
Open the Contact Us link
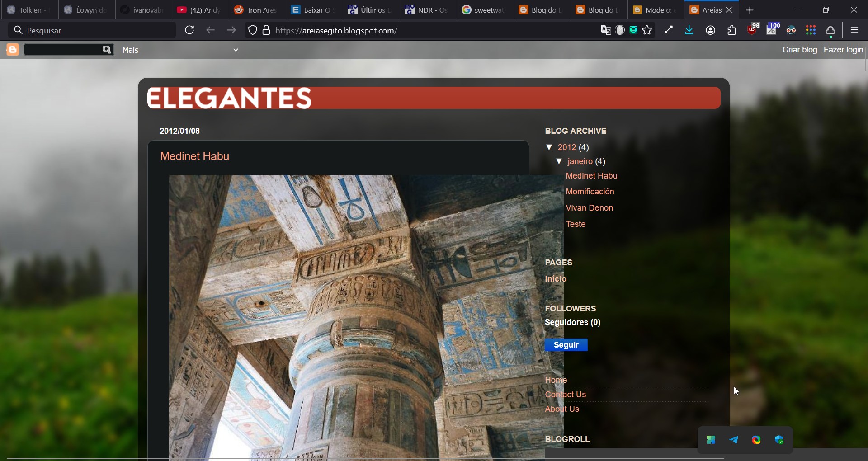(x=565, y=395)
